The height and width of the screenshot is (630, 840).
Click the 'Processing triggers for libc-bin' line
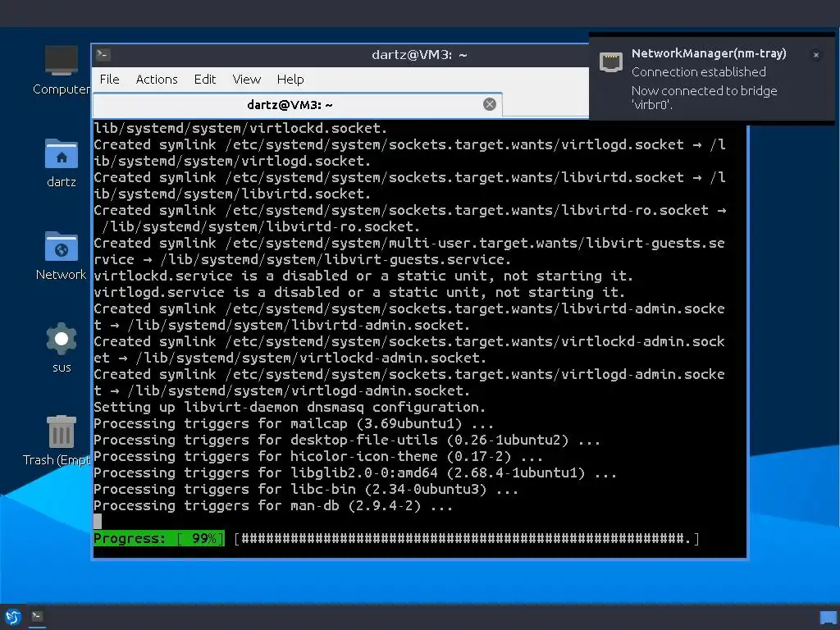pyautogui.click(x=306, y=489)
